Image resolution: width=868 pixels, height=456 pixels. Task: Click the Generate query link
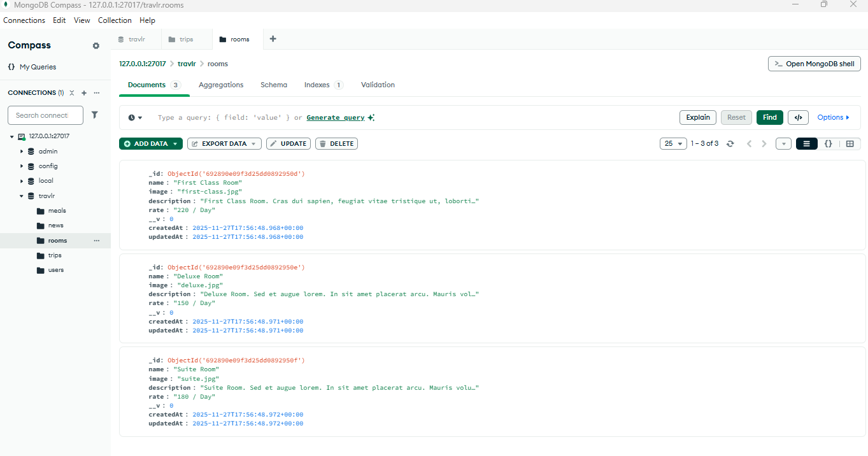336,118
